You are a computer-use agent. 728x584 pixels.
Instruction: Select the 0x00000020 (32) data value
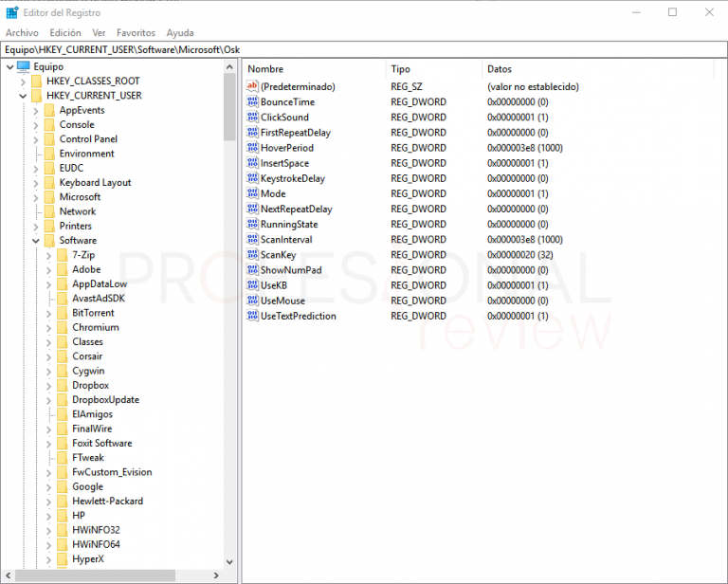(520, 255)
